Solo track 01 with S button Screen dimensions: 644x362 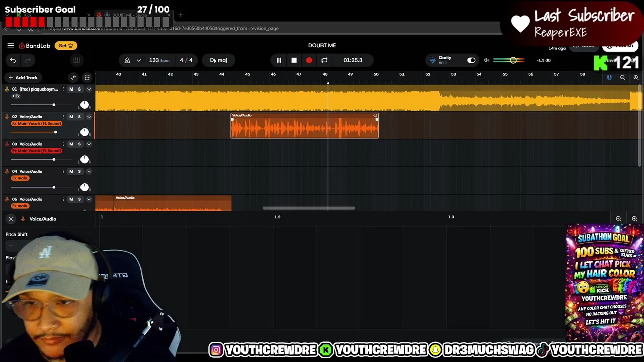[79, 89]
